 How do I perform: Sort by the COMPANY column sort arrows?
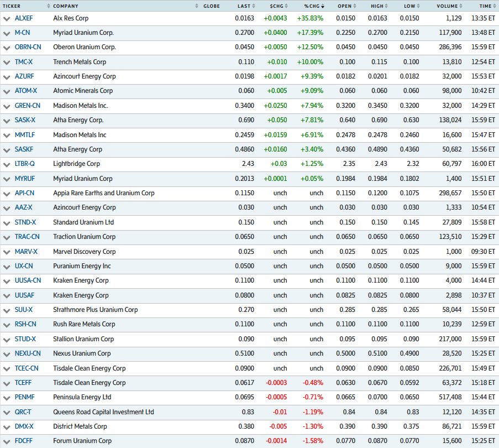click(197, 6)
